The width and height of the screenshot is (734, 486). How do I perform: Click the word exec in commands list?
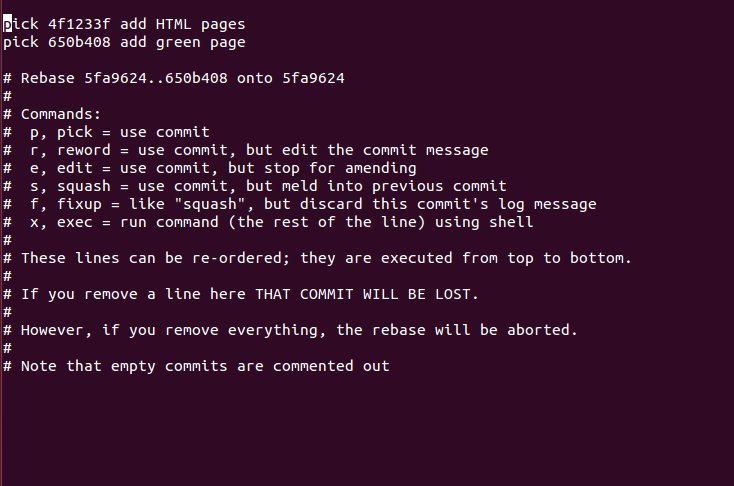[75, 222]
